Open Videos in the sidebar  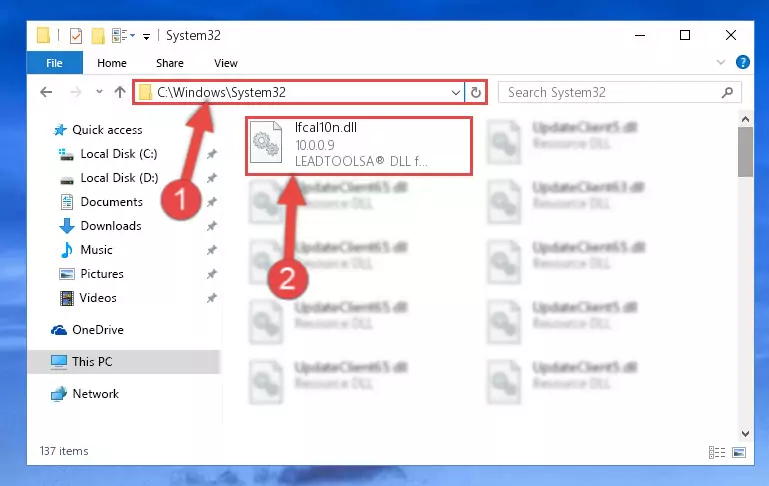tap(98, 298)
